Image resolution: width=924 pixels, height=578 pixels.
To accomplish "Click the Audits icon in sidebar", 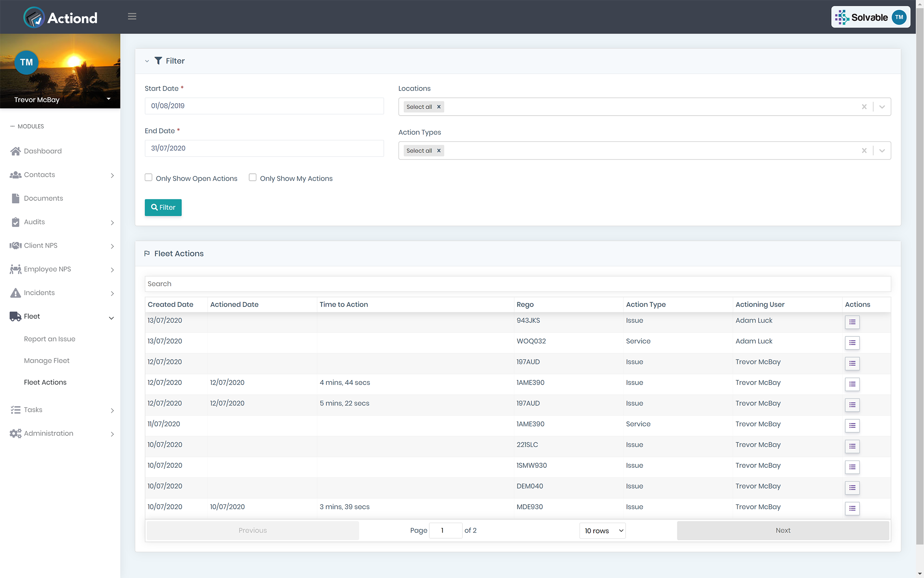I will pos(15,222).
